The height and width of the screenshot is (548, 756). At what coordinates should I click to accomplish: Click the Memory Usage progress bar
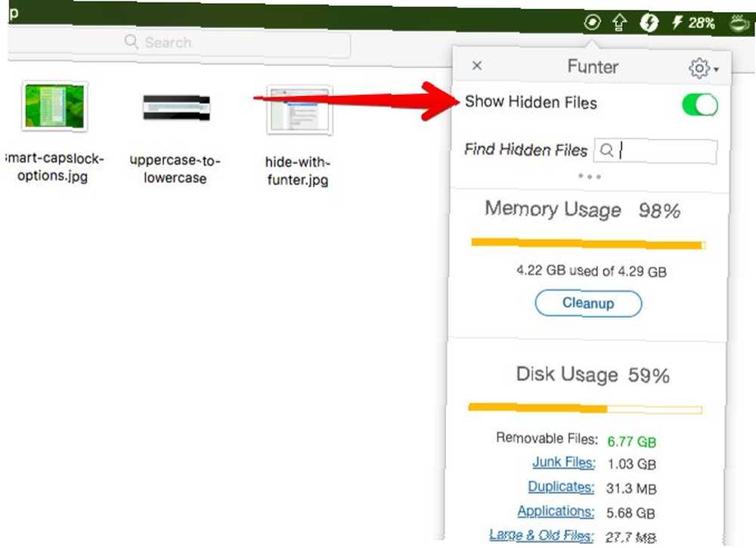click(x=588, y=244)
